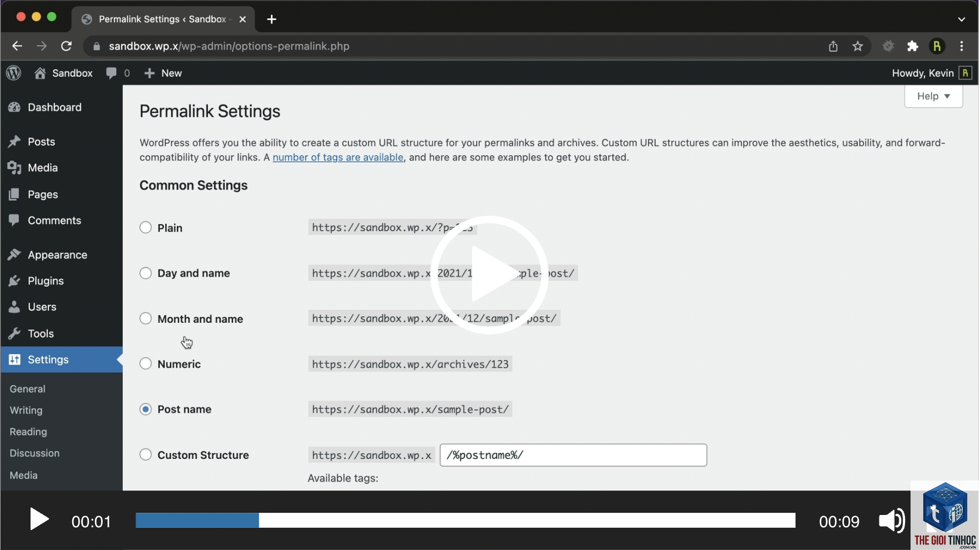Select the Custom Structure radio button
980x550 pixels.
click(x=146, y=454)
